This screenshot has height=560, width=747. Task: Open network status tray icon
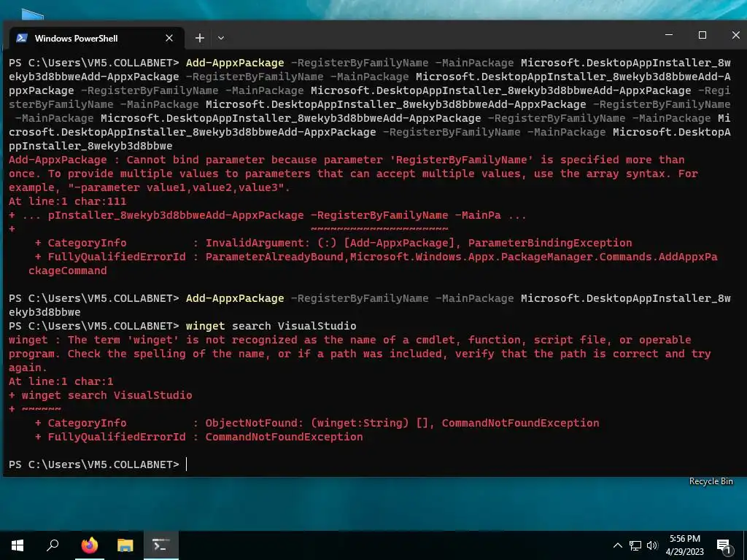pyautogui.click(x=635, y=545)
